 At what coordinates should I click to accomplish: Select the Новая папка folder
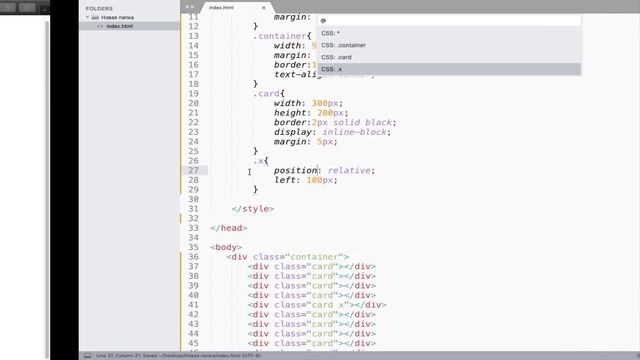[118, 18]
